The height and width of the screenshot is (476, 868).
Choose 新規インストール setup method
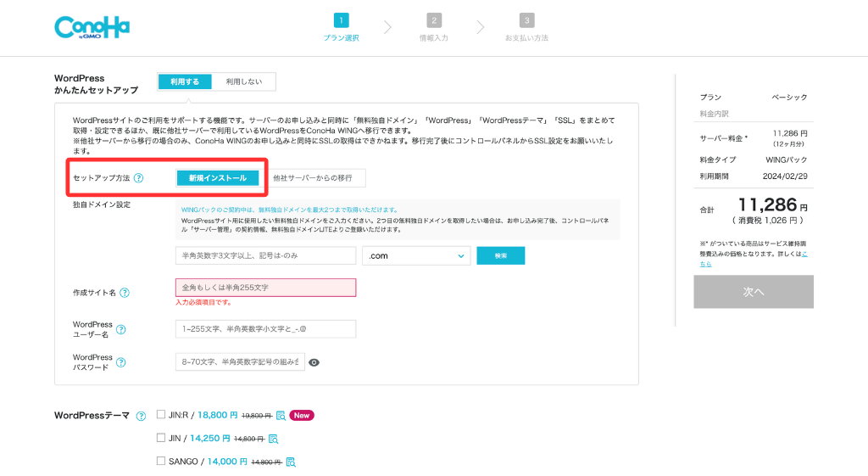218,178
